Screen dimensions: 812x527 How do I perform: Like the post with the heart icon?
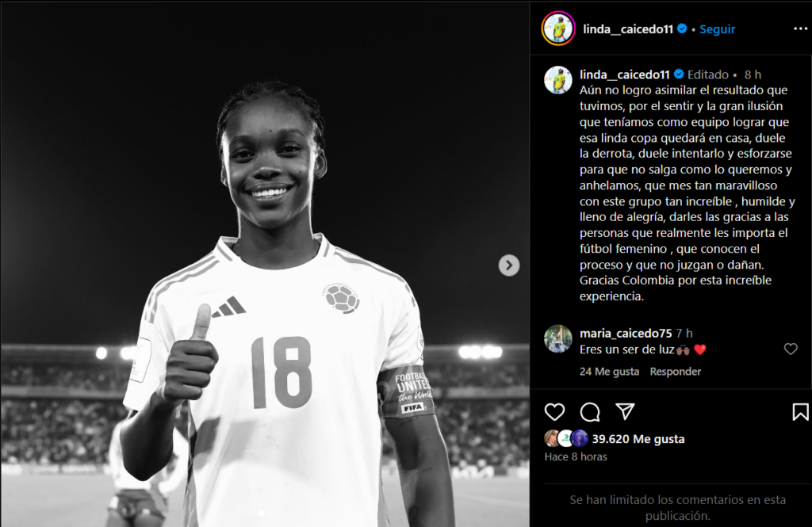point(554,412)
